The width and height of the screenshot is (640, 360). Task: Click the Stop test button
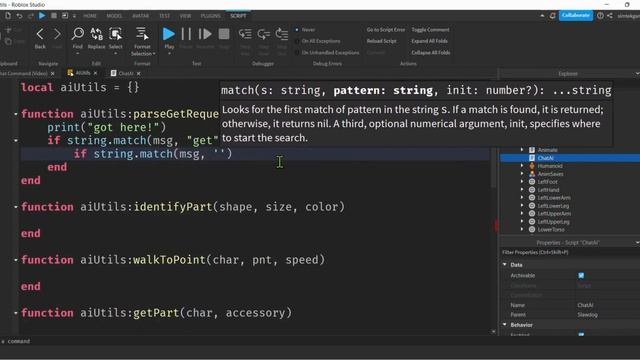point(224,34)
